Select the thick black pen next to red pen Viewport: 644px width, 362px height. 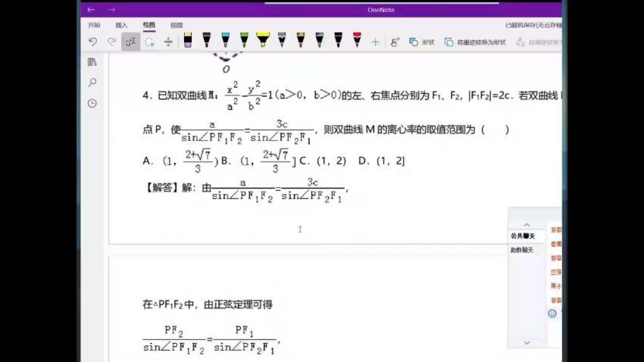[x=338, y=40]
